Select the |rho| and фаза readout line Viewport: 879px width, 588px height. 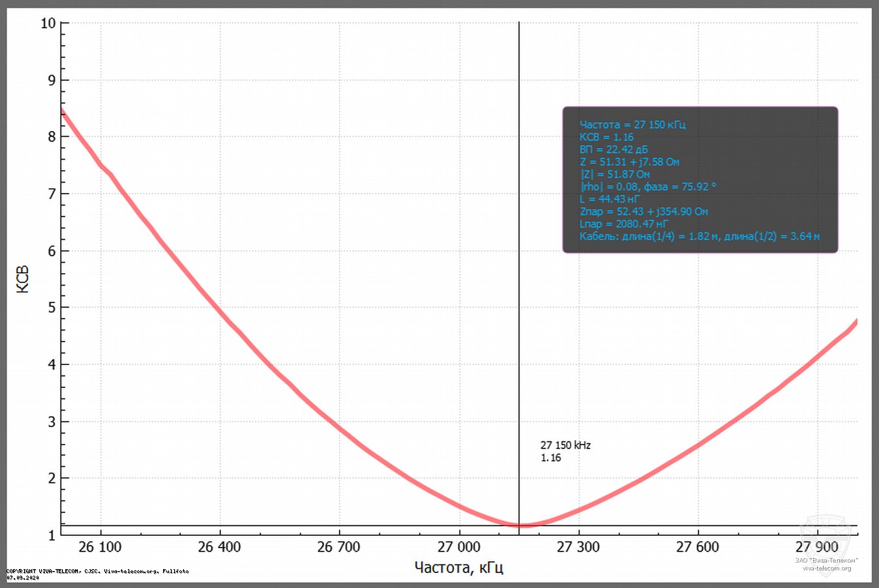click(648, 186)
